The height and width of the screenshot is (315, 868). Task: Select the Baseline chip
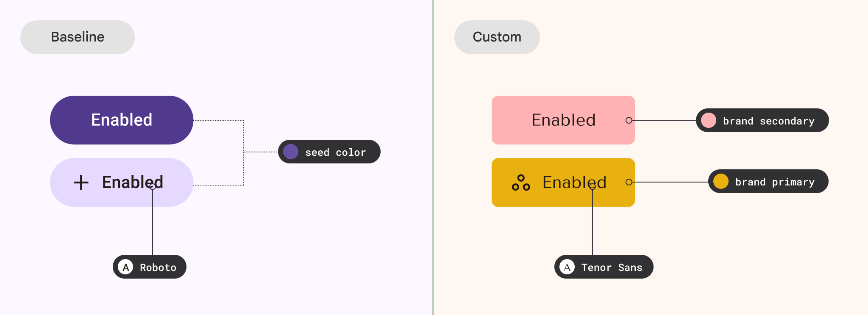click(x=78, y=37)
